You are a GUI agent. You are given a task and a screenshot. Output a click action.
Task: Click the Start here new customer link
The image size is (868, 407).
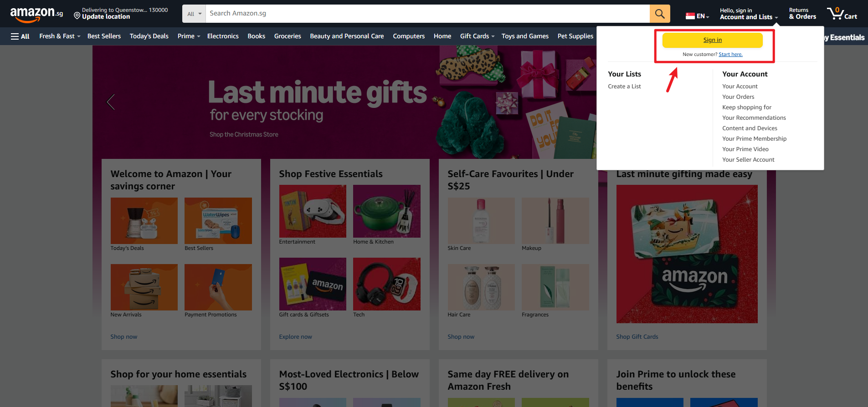(x=730, y=55)
